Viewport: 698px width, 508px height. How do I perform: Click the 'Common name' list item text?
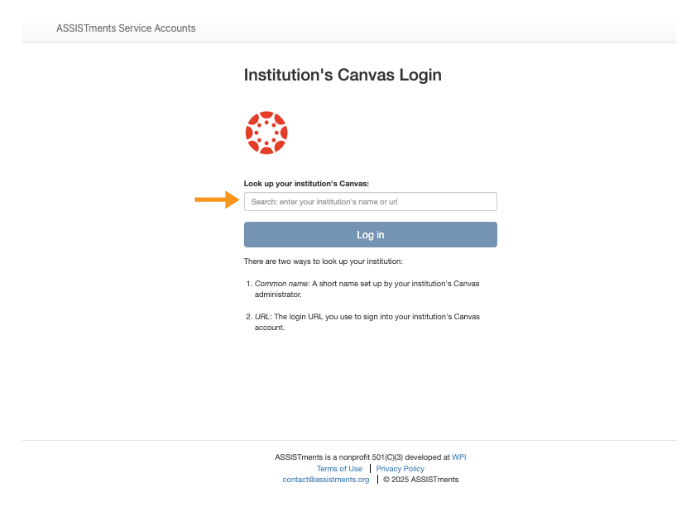367,289
